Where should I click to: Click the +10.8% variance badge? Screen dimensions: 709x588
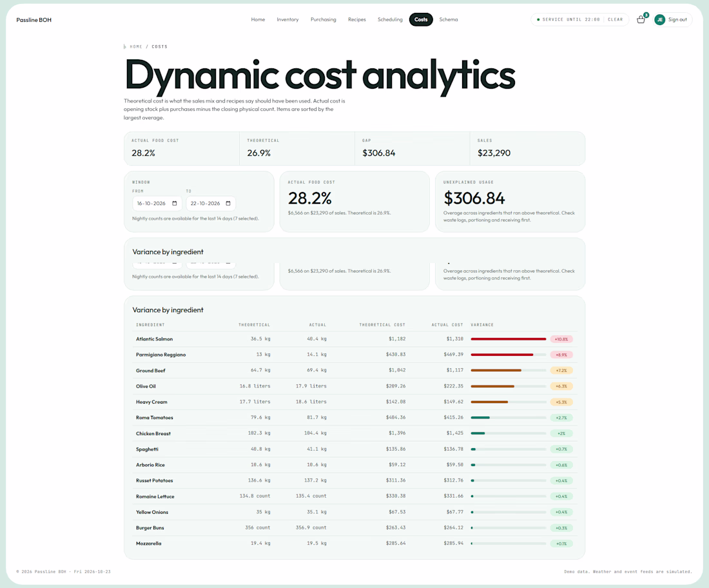point(561,338)
